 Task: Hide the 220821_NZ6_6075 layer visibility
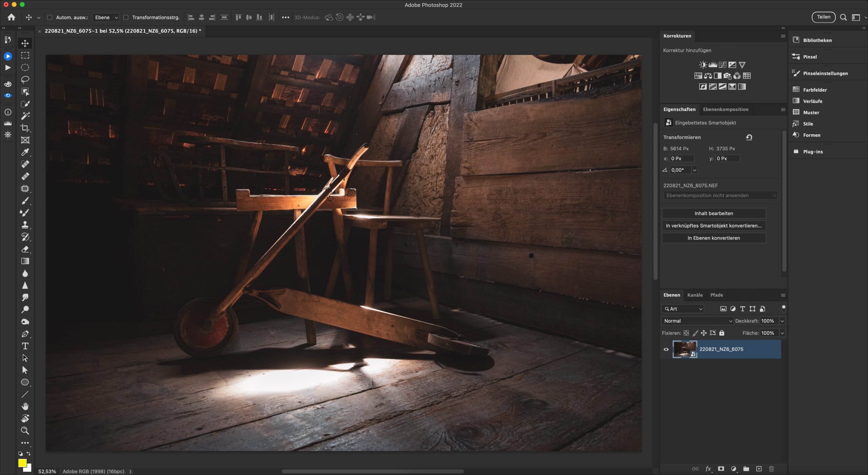pyautogui.click(x=666, y=349)
